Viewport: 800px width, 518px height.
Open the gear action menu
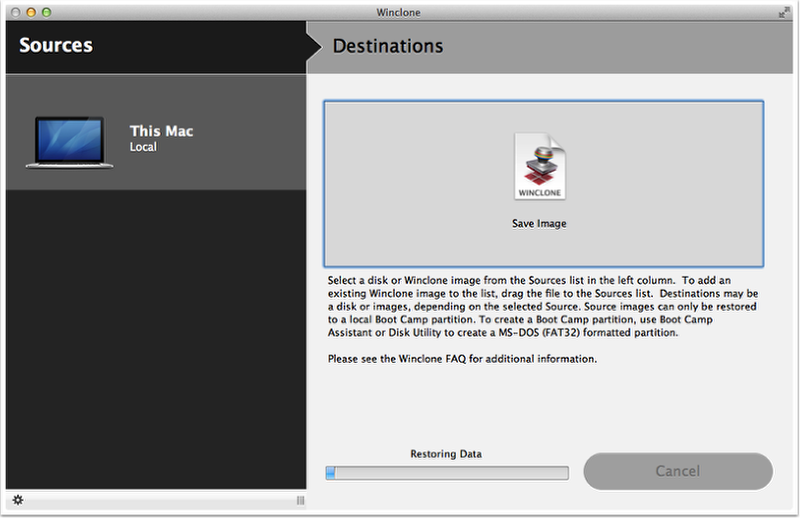[x=17, y=500]
